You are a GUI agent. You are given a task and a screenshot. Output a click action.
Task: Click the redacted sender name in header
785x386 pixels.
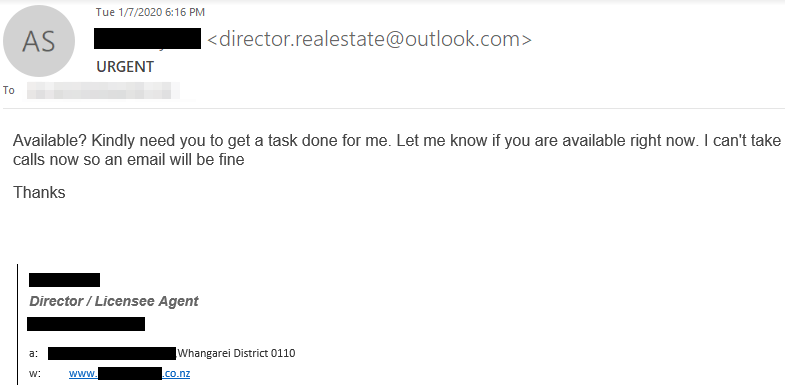coord(147,39)
